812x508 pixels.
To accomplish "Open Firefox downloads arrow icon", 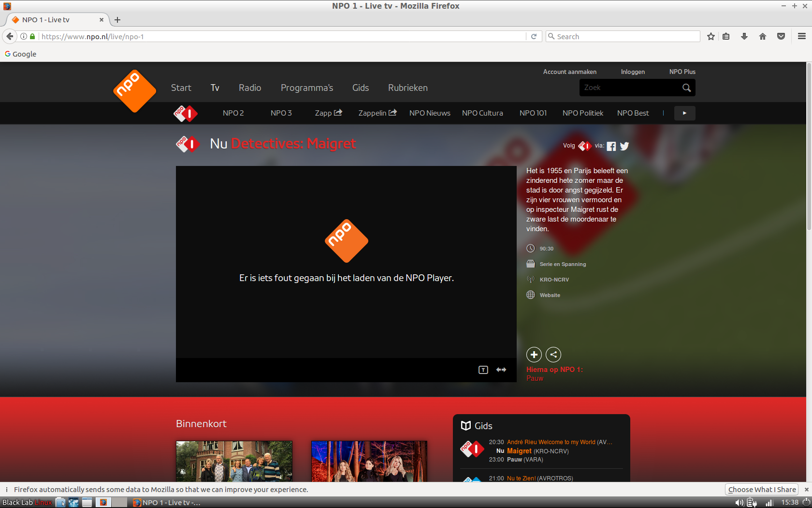I will [744, 36].
